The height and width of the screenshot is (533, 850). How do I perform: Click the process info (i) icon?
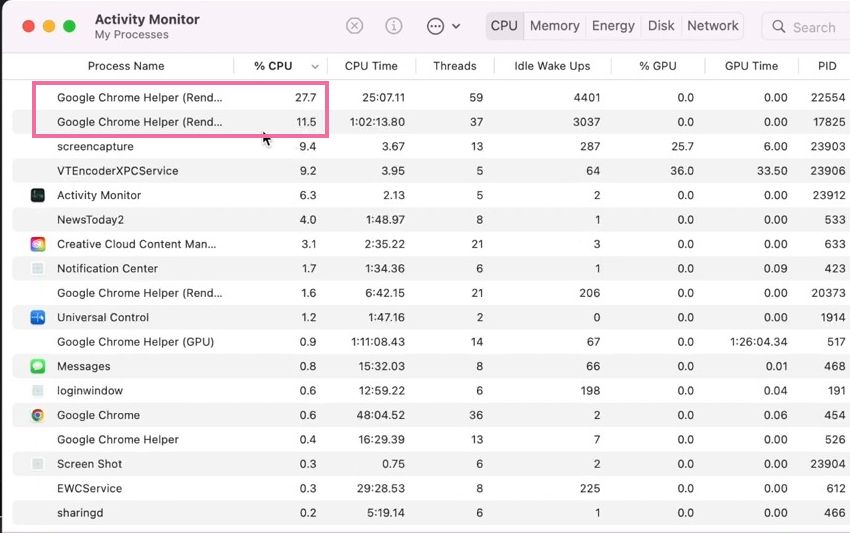[394, 26]
